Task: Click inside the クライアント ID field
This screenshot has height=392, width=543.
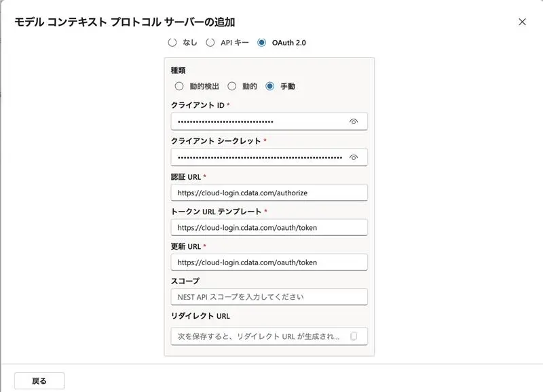Action: 258,121
